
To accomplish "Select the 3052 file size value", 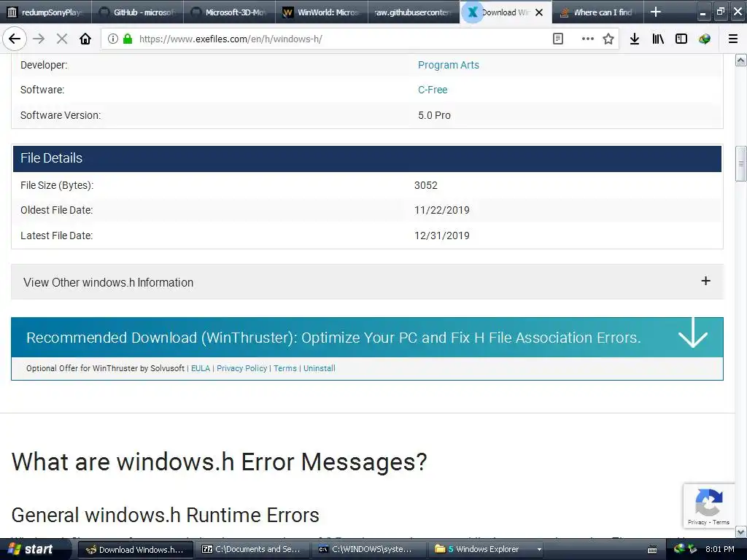I will click(426, 185).
